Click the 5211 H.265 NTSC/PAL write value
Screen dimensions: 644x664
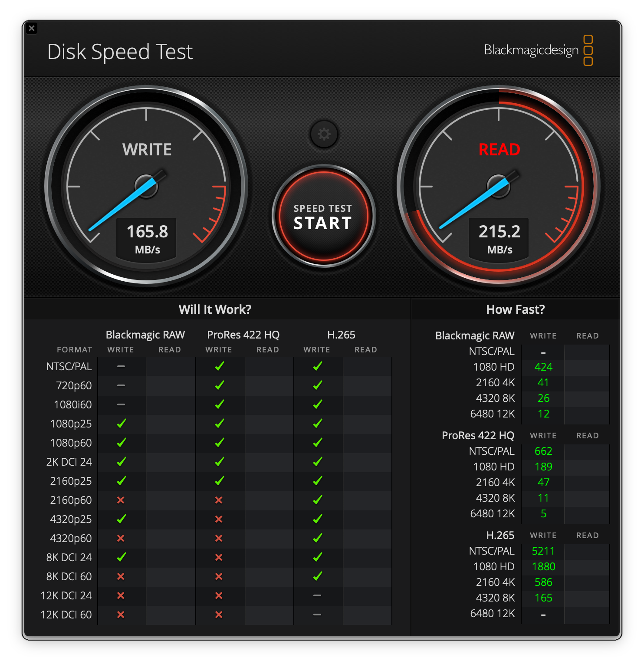543,551
